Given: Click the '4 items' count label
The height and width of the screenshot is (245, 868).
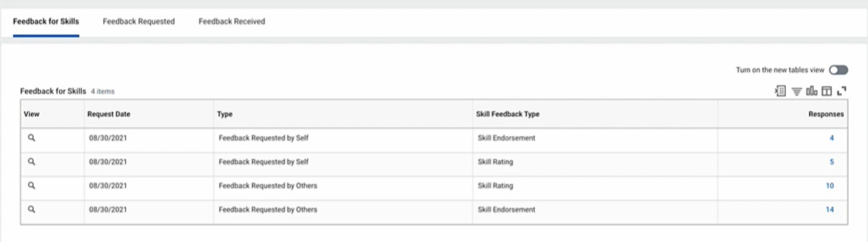Looking at the screenshot, I should point(103,92).
